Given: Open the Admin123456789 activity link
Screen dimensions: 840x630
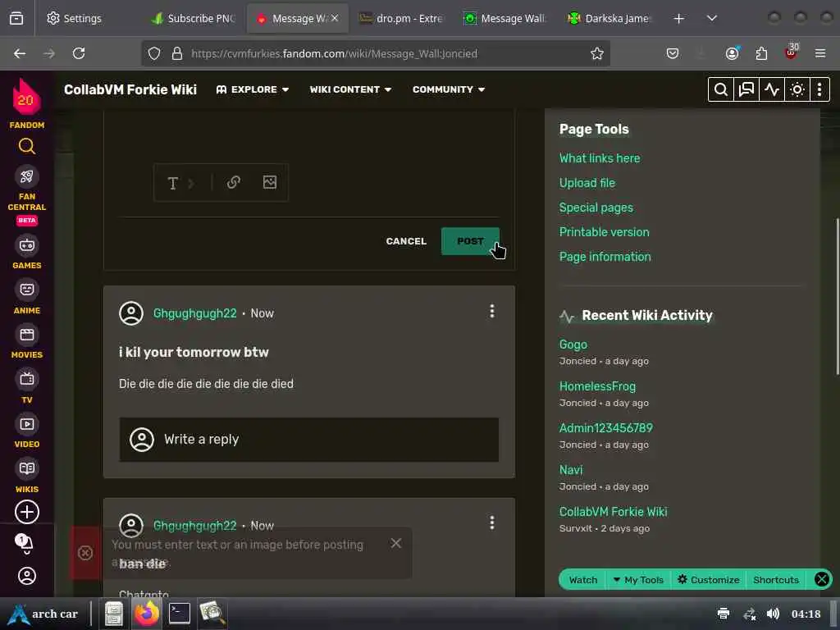Looking at the screenshot, I should (x=606, y=428).
